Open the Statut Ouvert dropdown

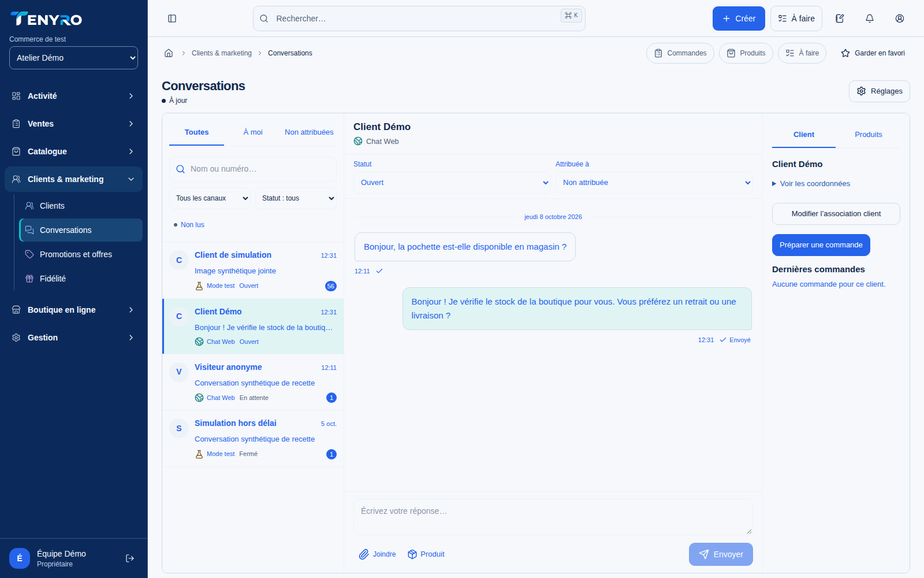coord(452,183)
